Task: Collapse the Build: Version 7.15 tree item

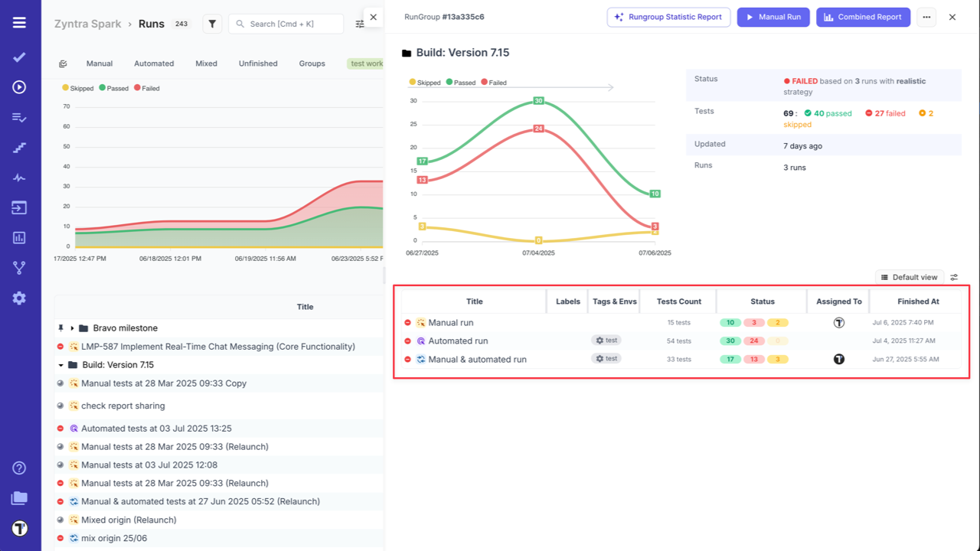Action: tap(61, 364)
